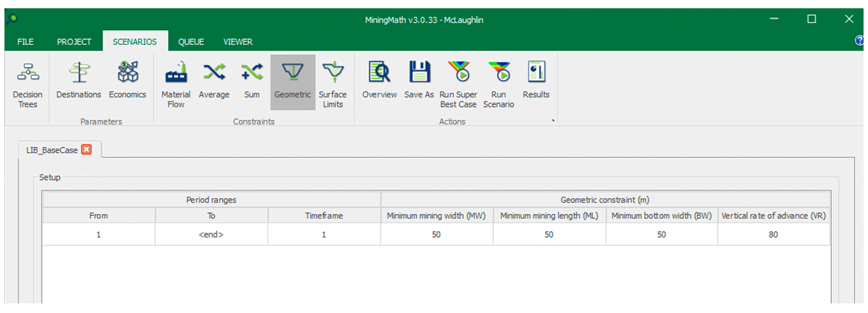Switch to the PROJECT tab
Viewport: 868px width, 313px height.
click(x=74, y=42)
